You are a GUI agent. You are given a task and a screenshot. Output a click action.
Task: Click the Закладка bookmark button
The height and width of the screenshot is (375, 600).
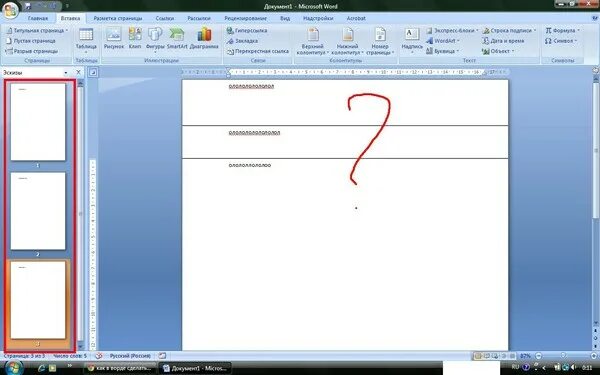(242, 41)
